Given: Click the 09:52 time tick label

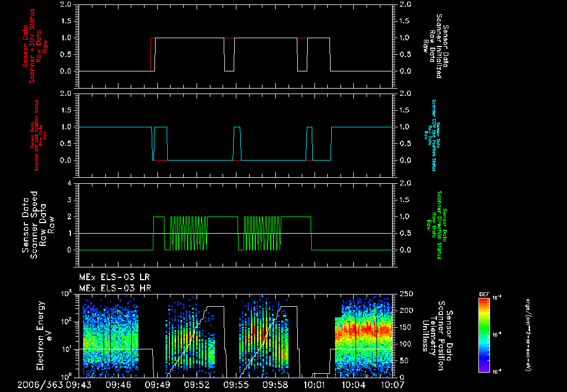Looking at the screenshot, I should (x=197, y=385).
